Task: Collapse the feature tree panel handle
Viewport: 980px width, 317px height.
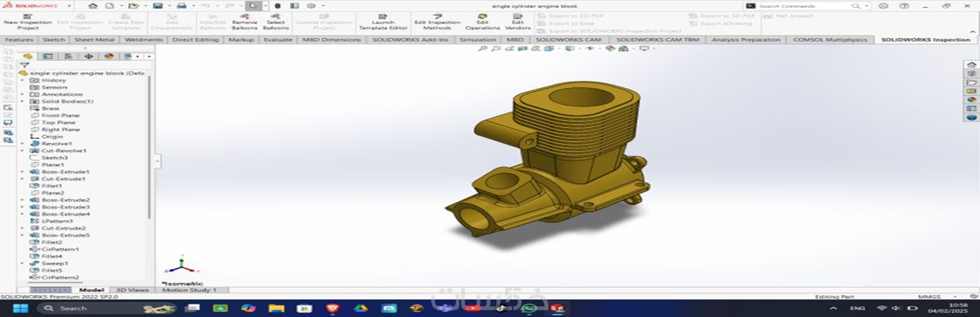Action: 158,161
